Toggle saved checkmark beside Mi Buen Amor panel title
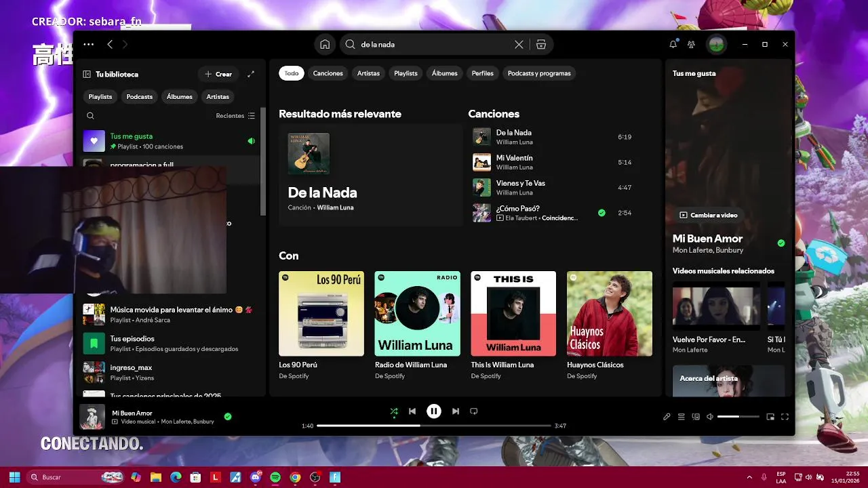Viewport: 868px width, 488px height. 781,243
